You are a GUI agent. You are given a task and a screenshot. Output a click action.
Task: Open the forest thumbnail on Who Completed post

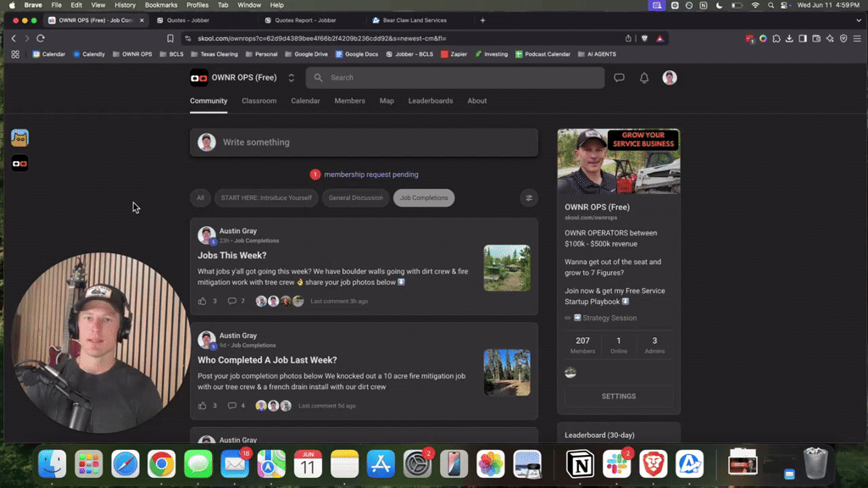pos(507,373)
